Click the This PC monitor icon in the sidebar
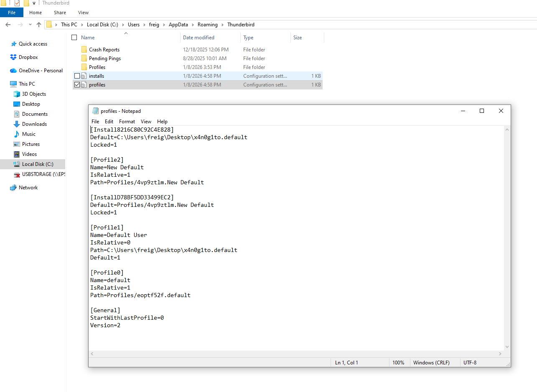537x392 pixels. pos(13,84)
